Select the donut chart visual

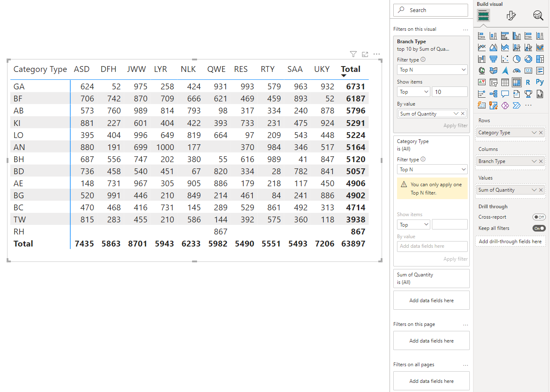click(x=528, y=59)
